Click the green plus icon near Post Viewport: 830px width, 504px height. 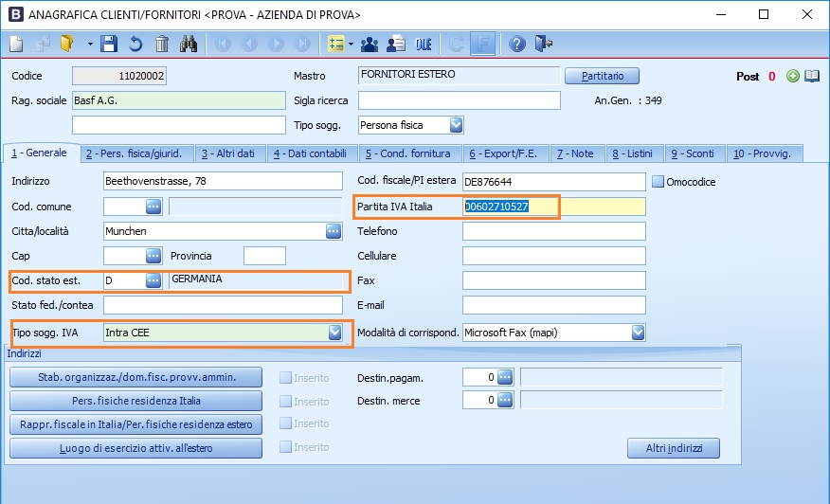[x=792, y=76]
